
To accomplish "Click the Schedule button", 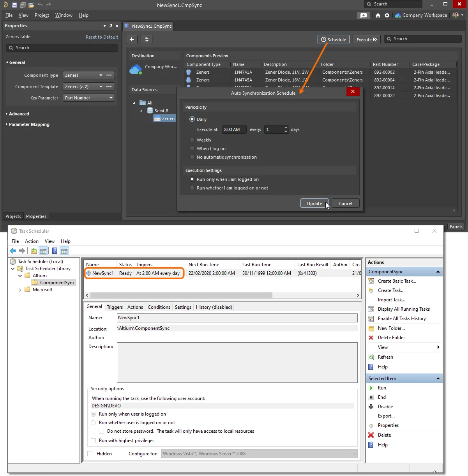I will (x=334, y=39).
